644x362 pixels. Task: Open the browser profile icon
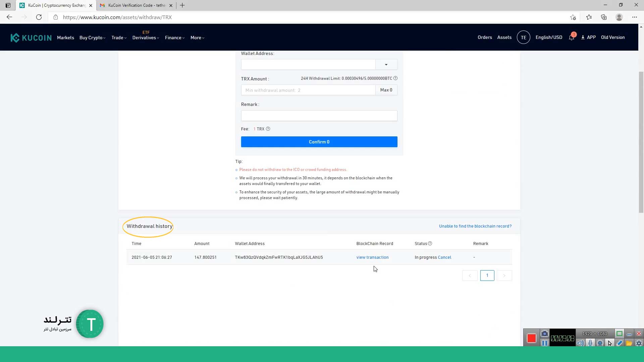pyautogui.click(x=619, y=17)
